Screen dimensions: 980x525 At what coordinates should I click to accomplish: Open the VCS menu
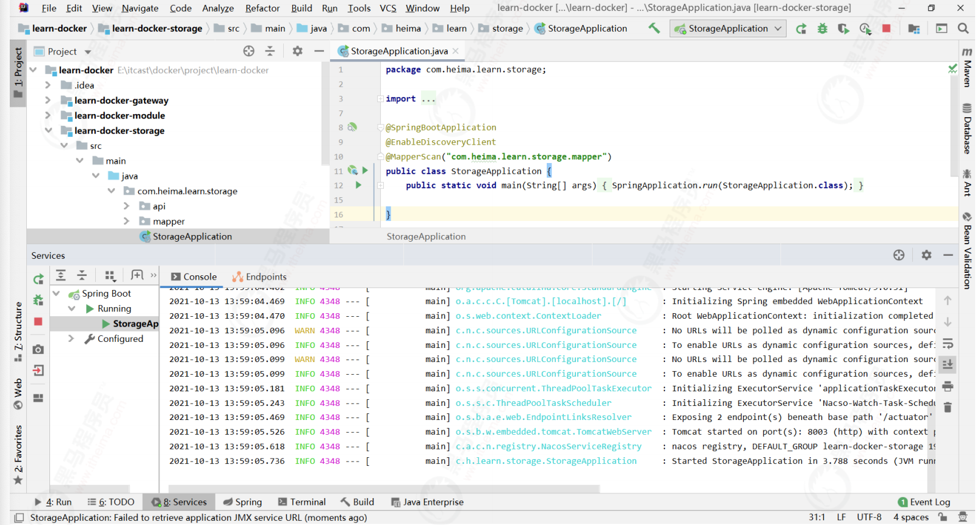pyautogui.click(x=388, y=8)
